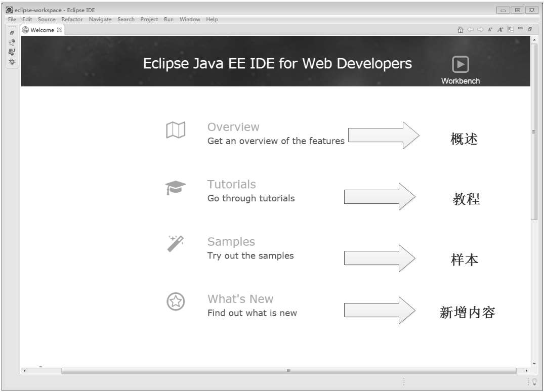Screen dimensions: 544x392
Task: Click the bug-shaped icon in the left trim
Action: point(12,62)
